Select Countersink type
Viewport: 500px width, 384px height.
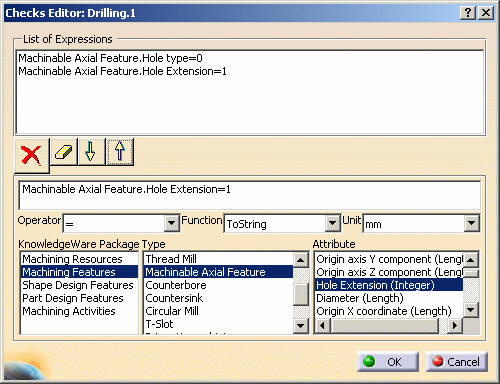[x=219, y=298]
